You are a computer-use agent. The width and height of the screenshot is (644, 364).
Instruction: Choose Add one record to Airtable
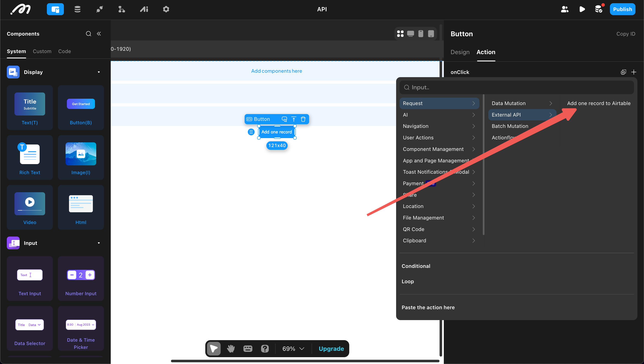pyautogui.click(x=598, y=103)
